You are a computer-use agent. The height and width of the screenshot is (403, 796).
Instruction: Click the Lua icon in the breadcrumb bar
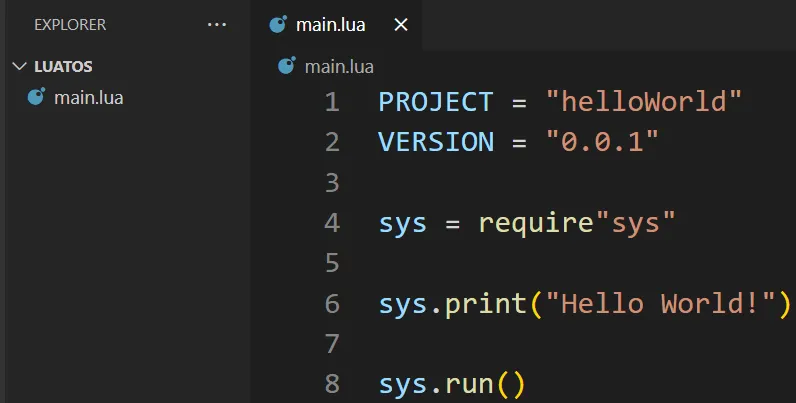(287, 66)
